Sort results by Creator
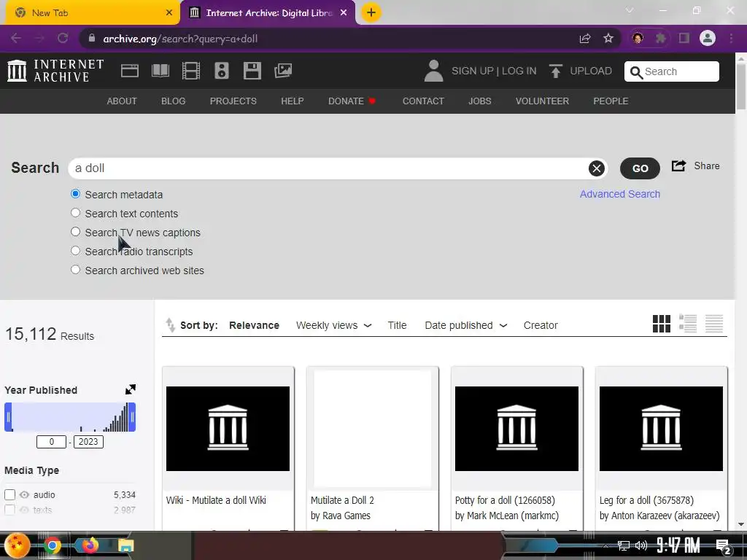747x560 pixels. click(541, 325)
